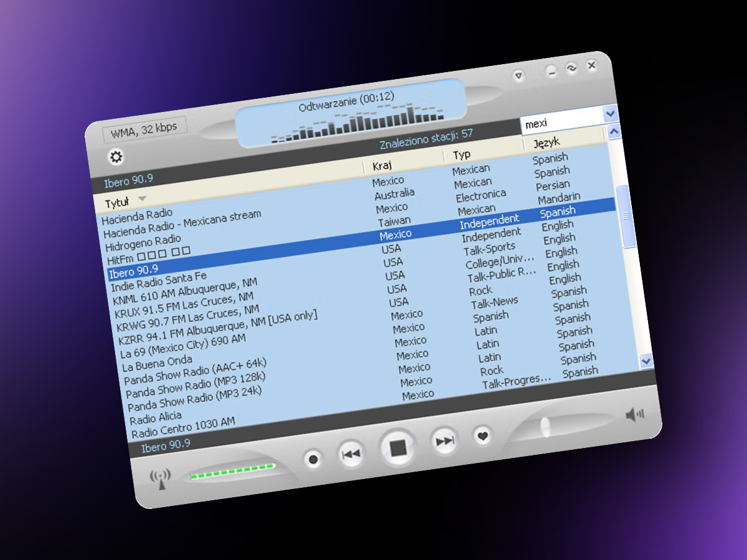Mute audio using the speaker icon
Screen dimensions: 747x560
pyautogui.click(x=634, y=414)
